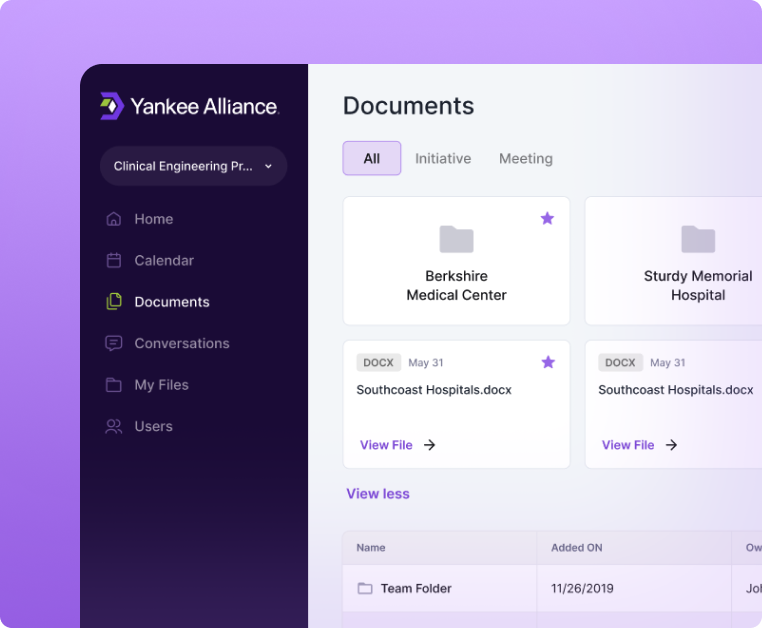This screenshot has height=628, width=762.
Task: Unstar the Berkshire Medical Center folder
Action: [x=547, y=218]
